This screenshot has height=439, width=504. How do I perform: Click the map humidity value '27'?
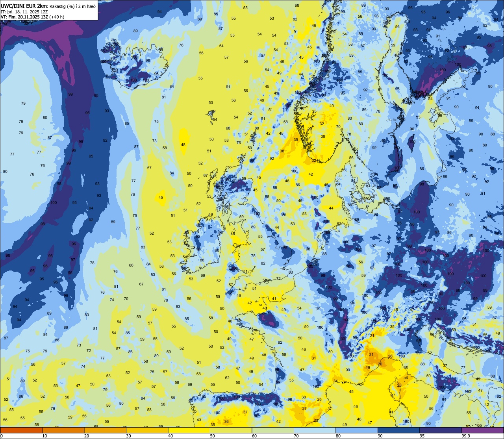[x=304, y=409]
